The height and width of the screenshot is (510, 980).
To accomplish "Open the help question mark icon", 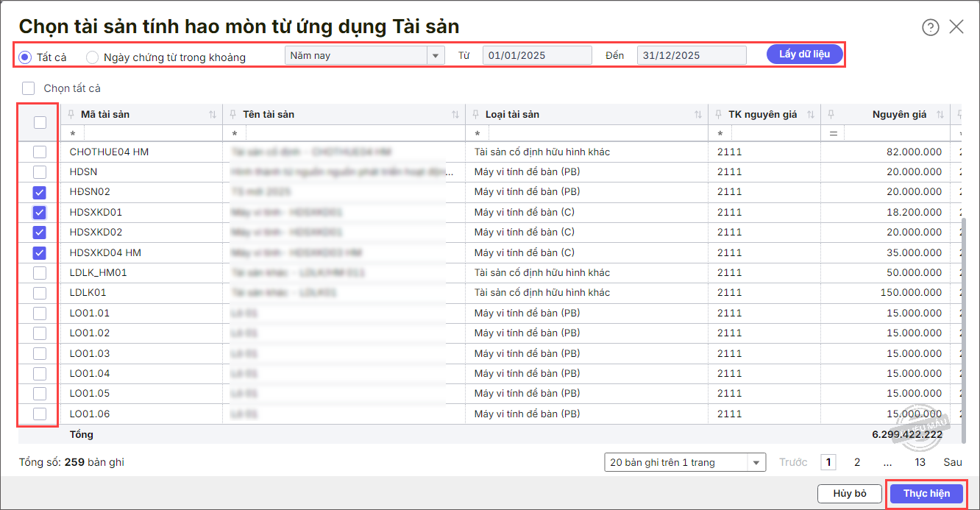I will tap(931, 27).
